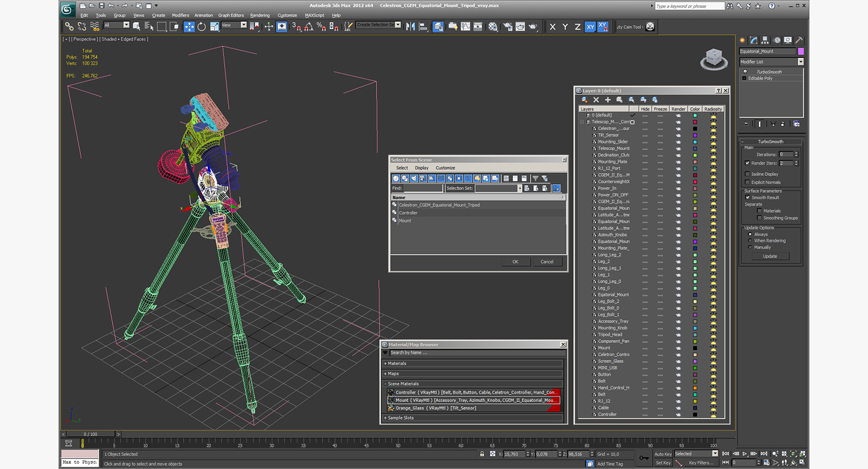
Task: Open the Hierarchy command panel tab
Action: 764,40
